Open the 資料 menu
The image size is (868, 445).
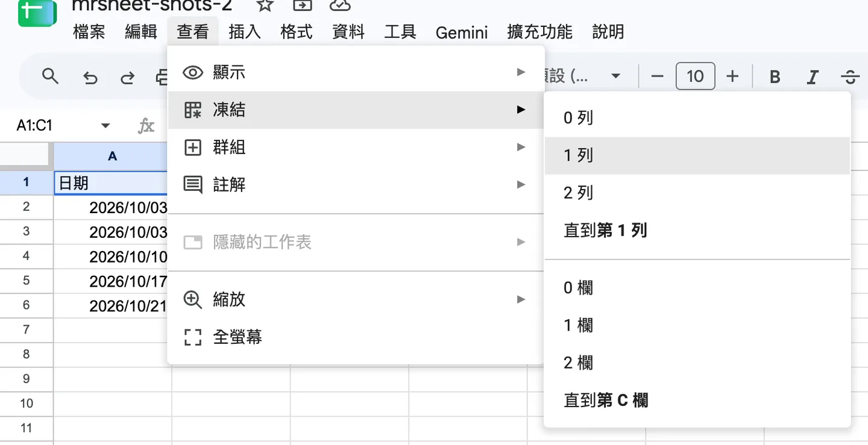348,32
